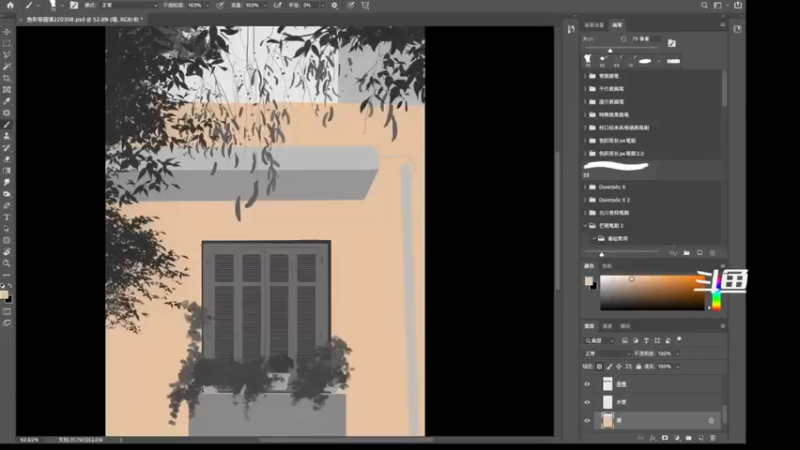Open smoothing options gear icon

pyautogui.click(x=334, y=5)
